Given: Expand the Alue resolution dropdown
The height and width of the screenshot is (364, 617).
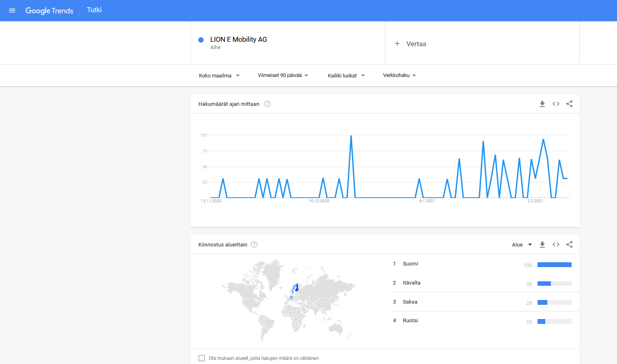Looking at the screenshot, I should [522, 245].
